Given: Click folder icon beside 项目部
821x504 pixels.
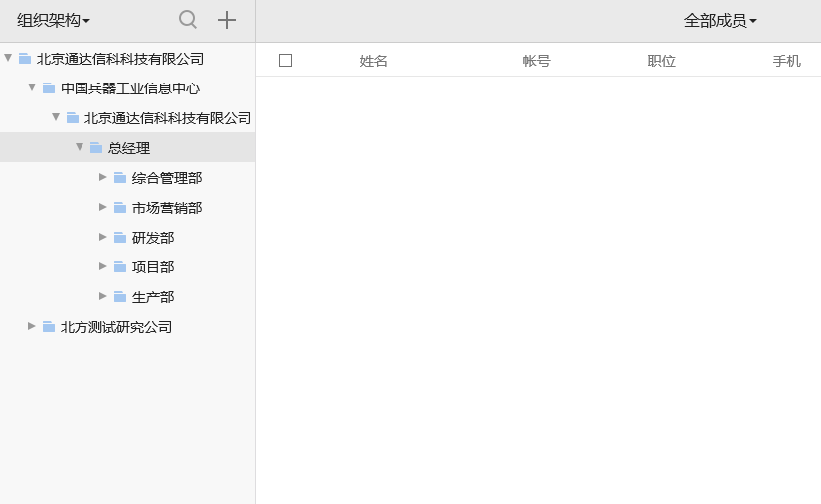Looking at the screenshot, I should click(x=120, y=267).
